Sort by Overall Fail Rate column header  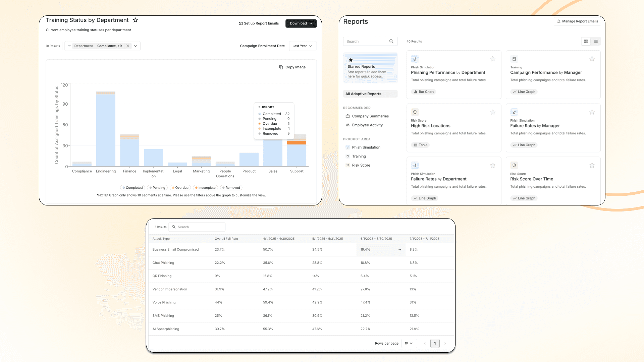point(226,239)
